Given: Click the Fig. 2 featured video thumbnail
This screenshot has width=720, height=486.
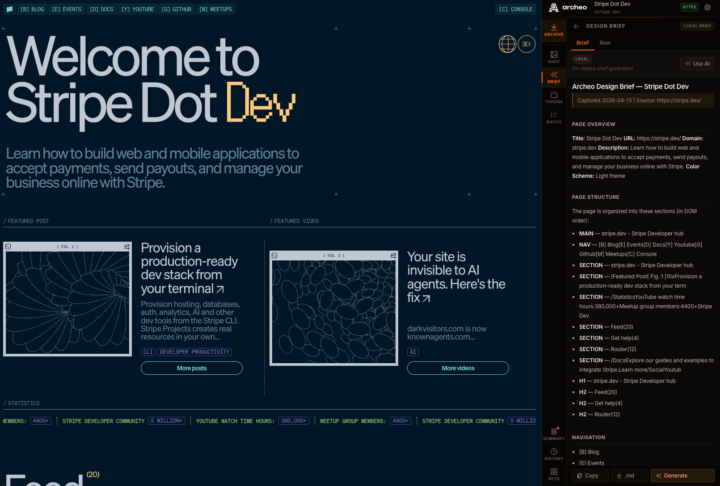Looking at the screenshot, I should (334, 308).
